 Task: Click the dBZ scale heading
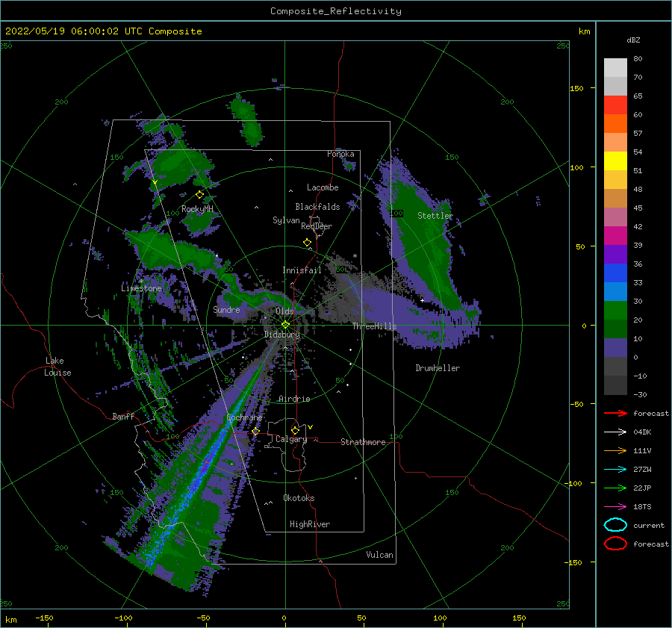click(633, 40)
